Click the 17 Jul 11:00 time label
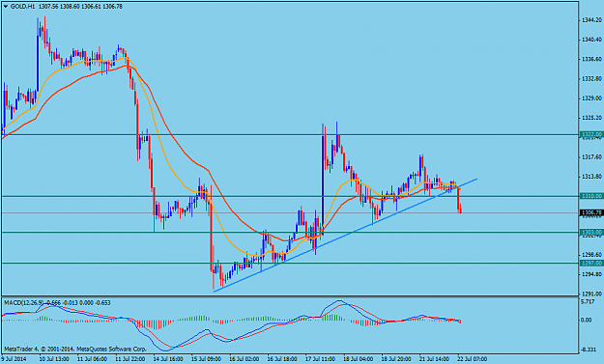604x364 pixels. [x=321, y=359]
